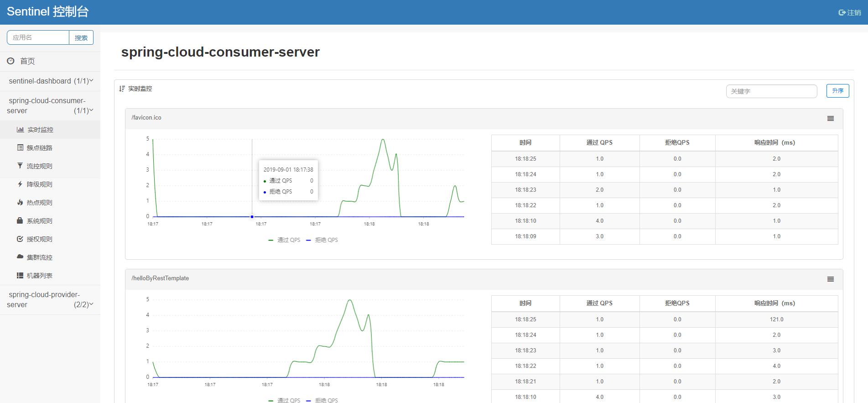Toggle 通过 QPS legend in /helloByRestTemplate chart
The width and height of the screenshot is (868, 403).
click(284, 400)
